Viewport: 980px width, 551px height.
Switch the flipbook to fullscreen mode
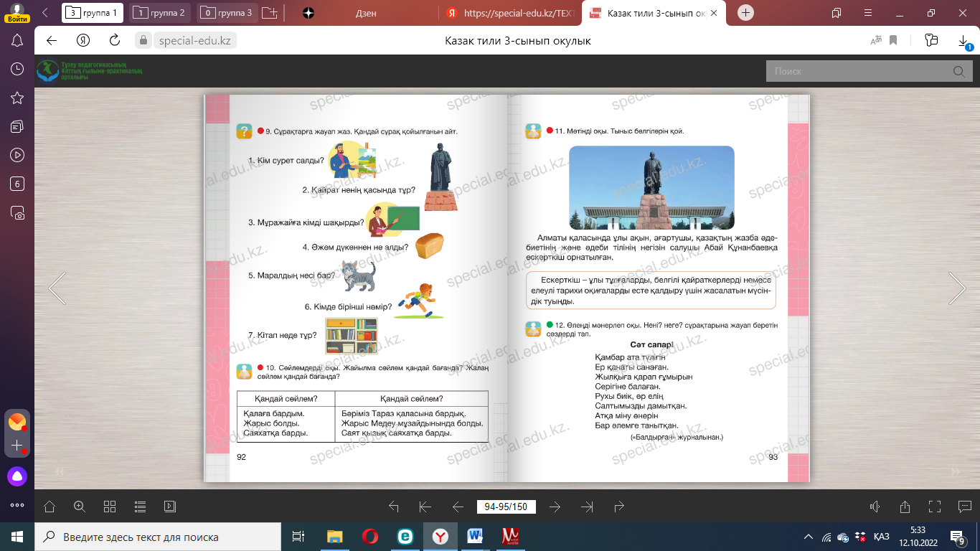click(935, 507)
